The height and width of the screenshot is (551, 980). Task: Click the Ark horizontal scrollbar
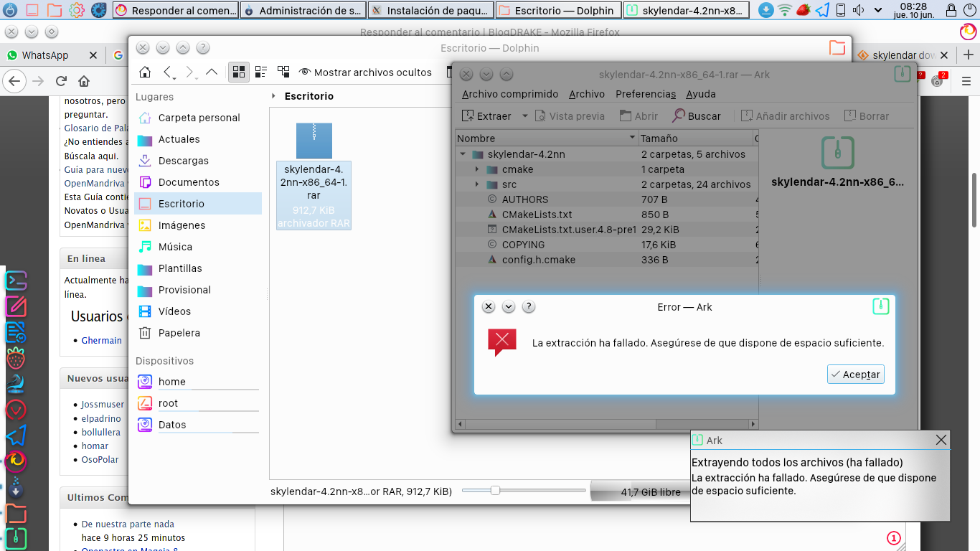point(606,424)
